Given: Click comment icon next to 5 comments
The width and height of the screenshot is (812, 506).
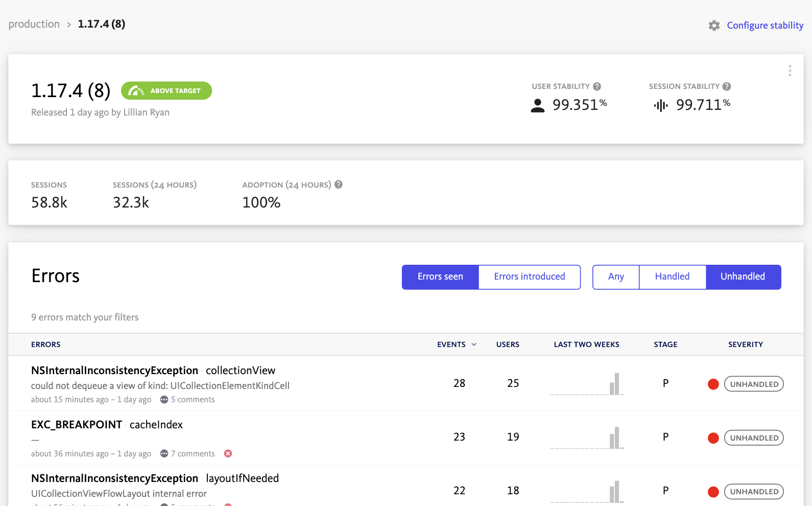Looking at the screenshot, I should [164, 400].
